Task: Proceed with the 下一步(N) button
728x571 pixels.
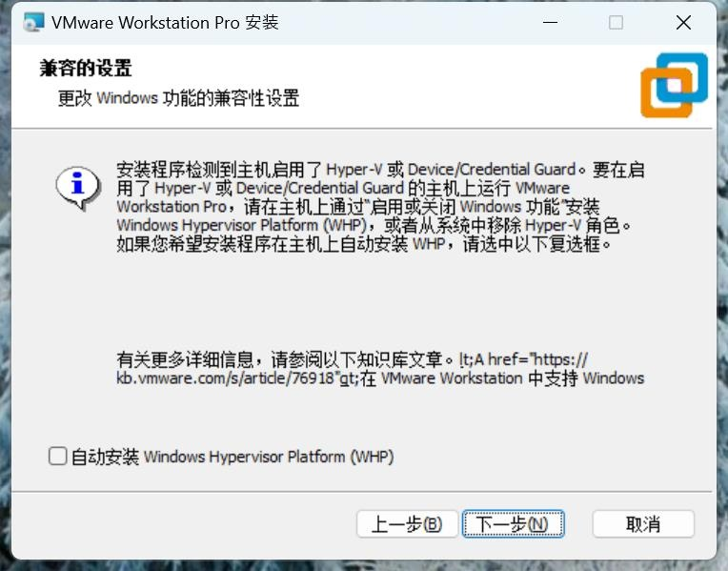Action: point(513,524)
